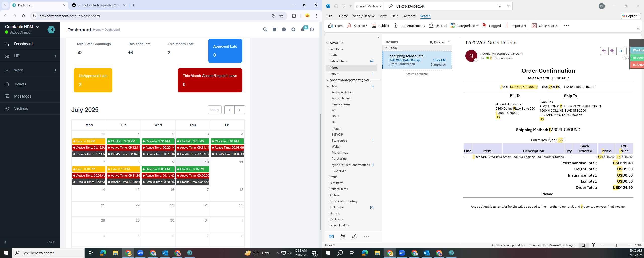Filter search by Has Attachments
The height and width of the screenshot is (258, 644).
409,26
